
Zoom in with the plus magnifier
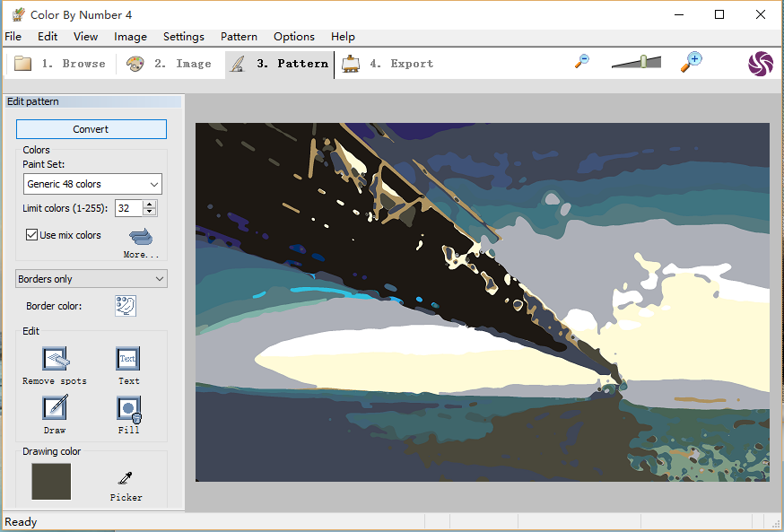pyautogui.click(x=691, y=61)
